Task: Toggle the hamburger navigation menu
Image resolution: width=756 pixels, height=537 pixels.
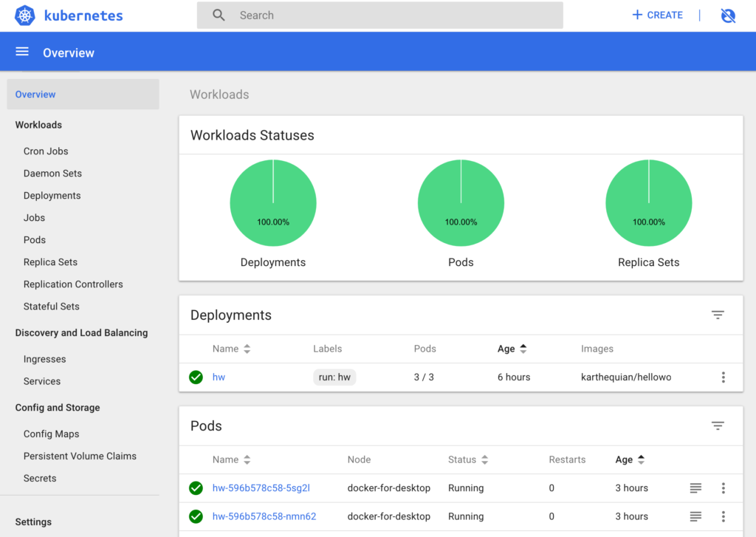Action: click(22, 52)
